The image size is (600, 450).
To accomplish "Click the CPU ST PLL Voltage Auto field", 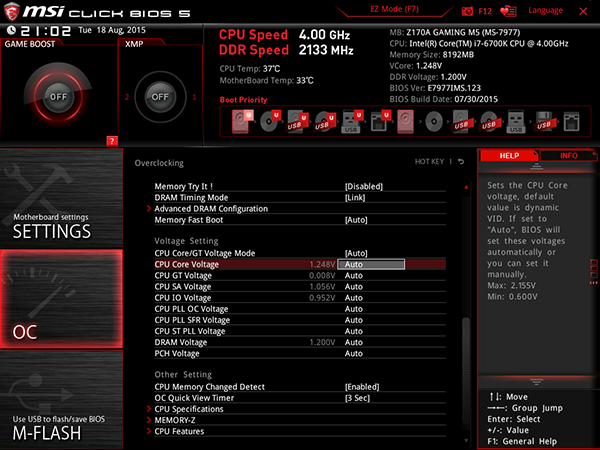I will click(x=354, y=331).
